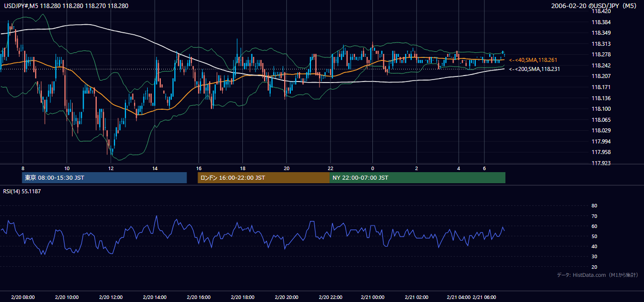Select the ロンドン 16:00-22:00 JST session bar
The image size is (644, 302).
264,178
